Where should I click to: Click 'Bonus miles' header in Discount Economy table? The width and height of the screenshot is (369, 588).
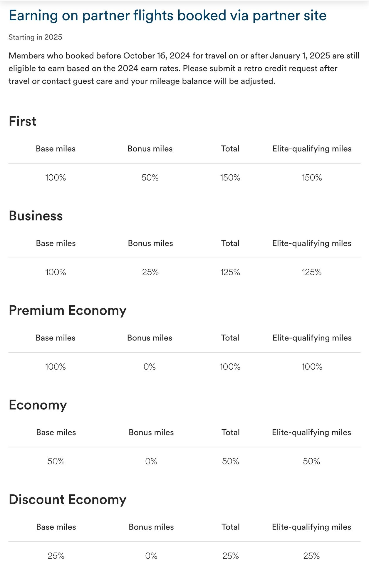point(151,527)
